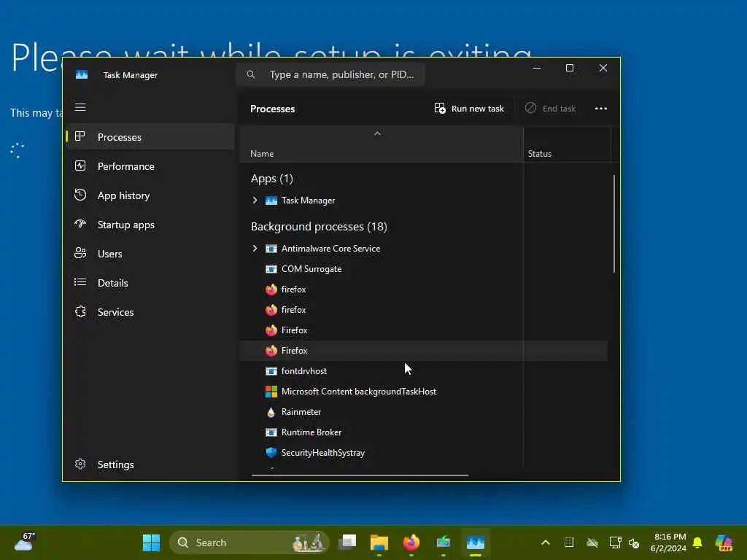Open the weather widget showing 67°
The image size is (747, 560).
(x=24, y=542)
